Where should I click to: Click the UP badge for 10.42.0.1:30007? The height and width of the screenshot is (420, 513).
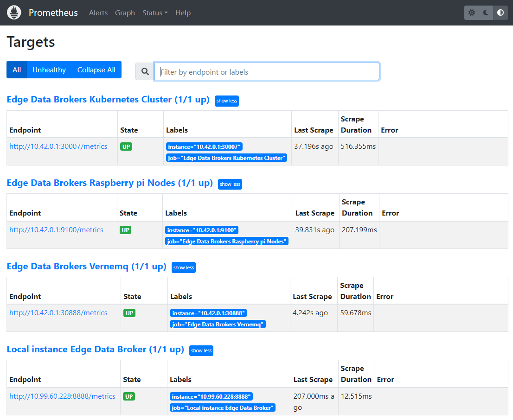pos(126,146)
